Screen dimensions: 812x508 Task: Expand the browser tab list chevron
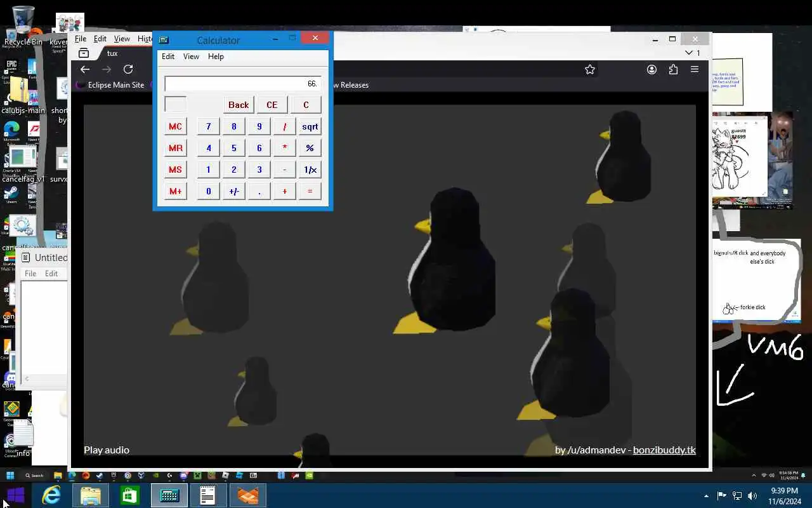coord(689,53)
